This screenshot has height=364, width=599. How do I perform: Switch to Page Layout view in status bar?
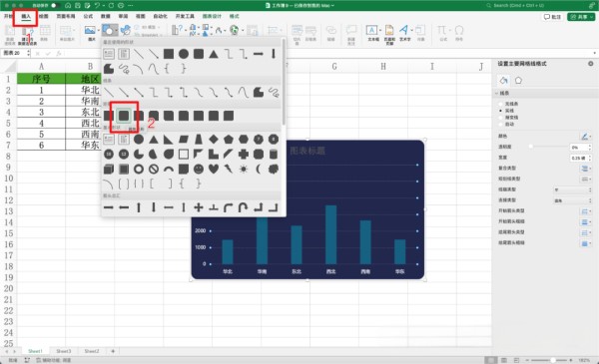click(504, 360)
